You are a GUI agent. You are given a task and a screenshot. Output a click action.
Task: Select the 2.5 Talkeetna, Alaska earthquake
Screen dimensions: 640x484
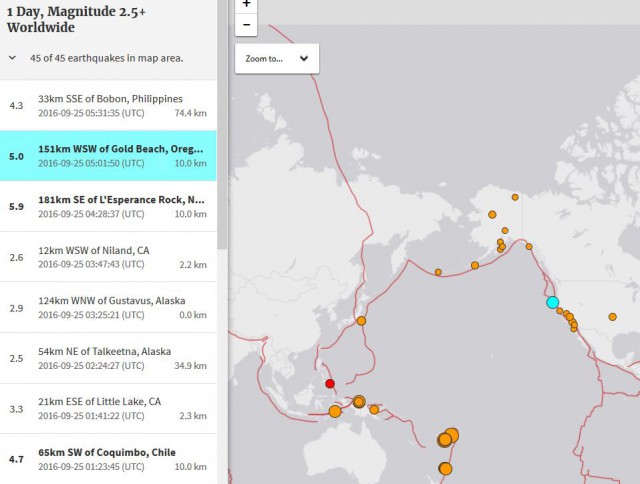(x=108, y=358)
